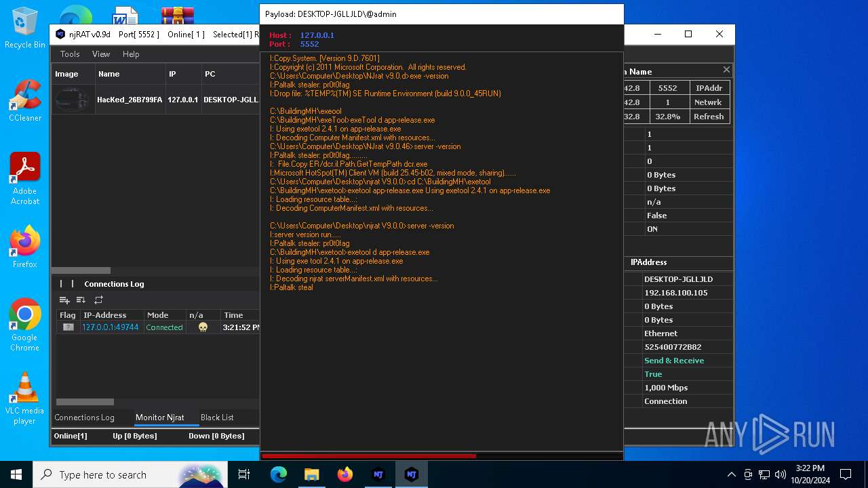Click the Port 5552 value in payload window
The image size is (868, 488).
pyautogui.click(x=309, y=44)
